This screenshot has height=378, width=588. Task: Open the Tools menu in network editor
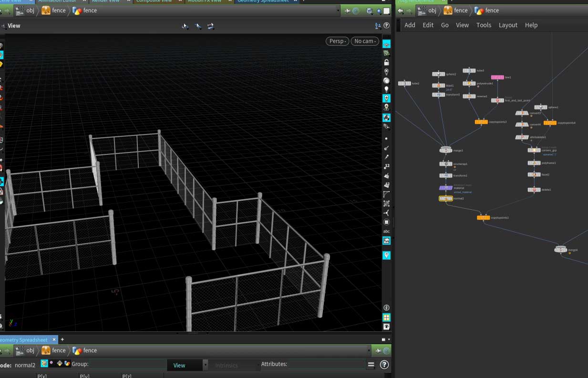[x=483, y=25]
